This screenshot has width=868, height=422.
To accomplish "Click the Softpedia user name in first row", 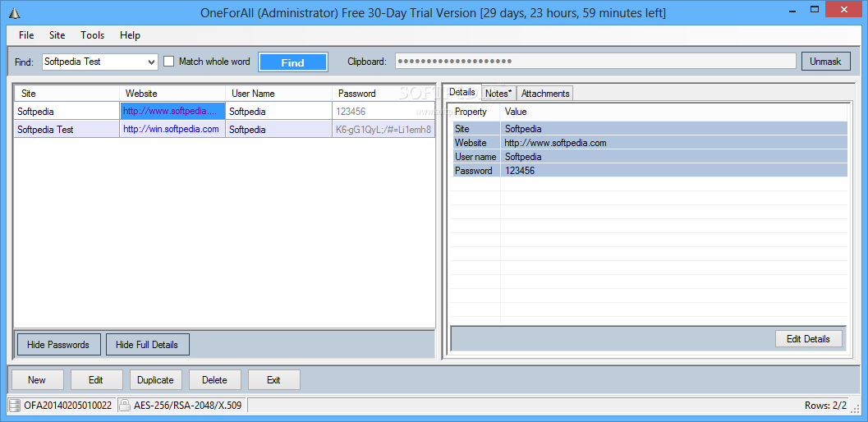I will (278, 112).
